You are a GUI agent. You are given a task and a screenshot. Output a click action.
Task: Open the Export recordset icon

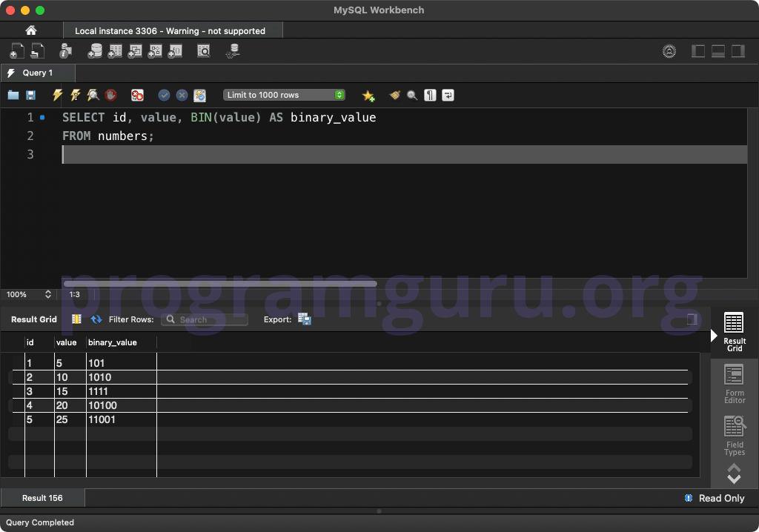304,319
